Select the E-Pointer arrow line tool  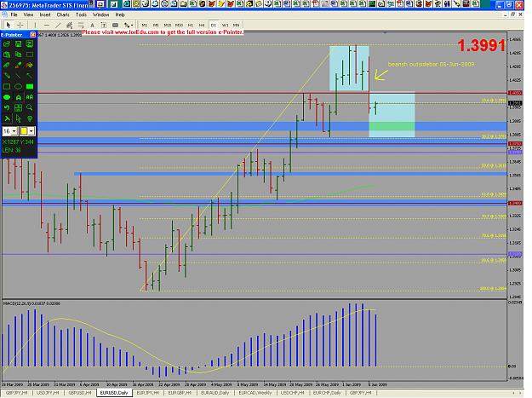30,75
